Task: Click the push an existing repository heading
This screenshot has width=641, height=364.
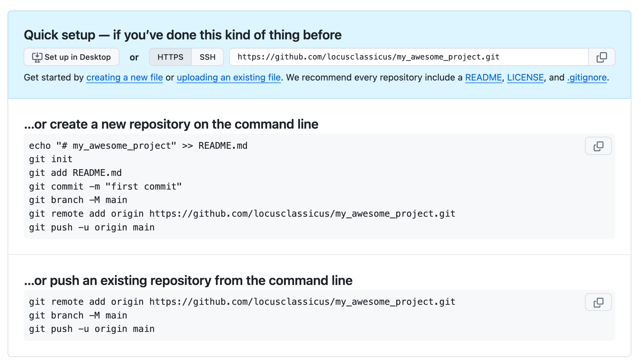Action: pyautogui.click(x=188, y=281)
